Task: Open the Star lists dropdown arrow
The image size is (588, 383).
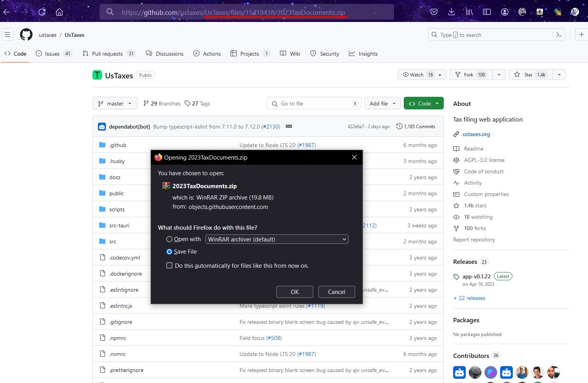Action: (559, 74)
